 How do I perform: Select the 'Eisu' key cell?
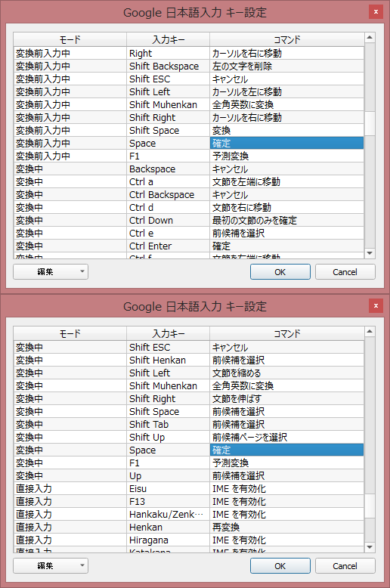[168, 488]
